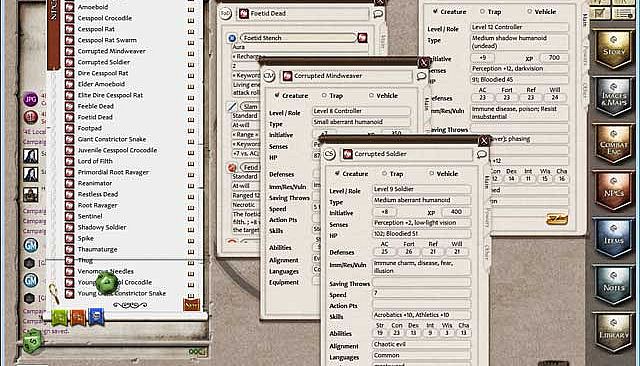Select Trap radio in Corrupted Mindweaver window
Screen dimensions: 640x366
(324, 95)
